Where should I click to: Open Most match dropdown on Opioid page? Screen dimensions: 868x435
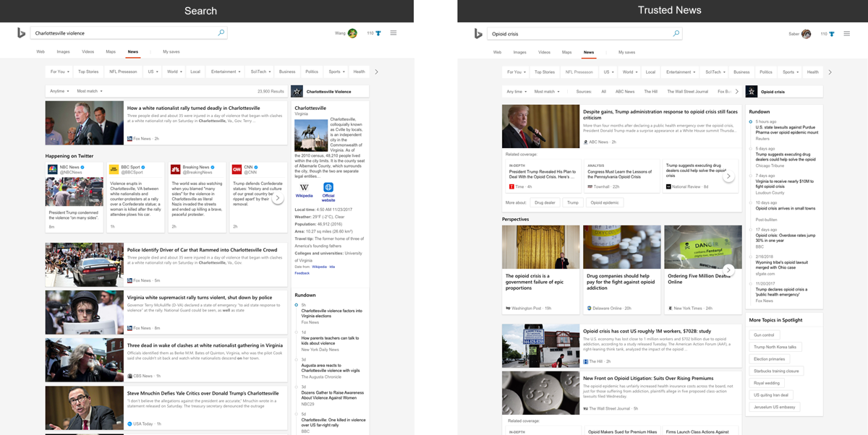(x=546, y=92)
